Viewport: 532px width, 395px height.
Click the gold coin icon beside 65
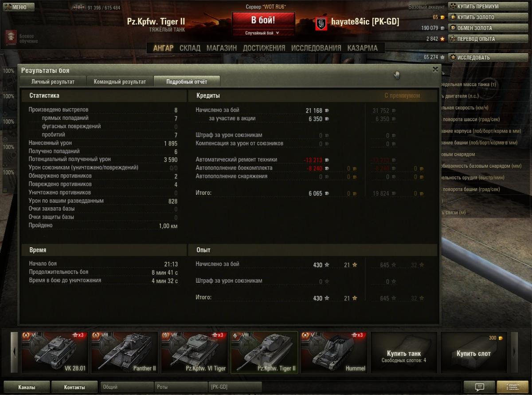[442, 17]
